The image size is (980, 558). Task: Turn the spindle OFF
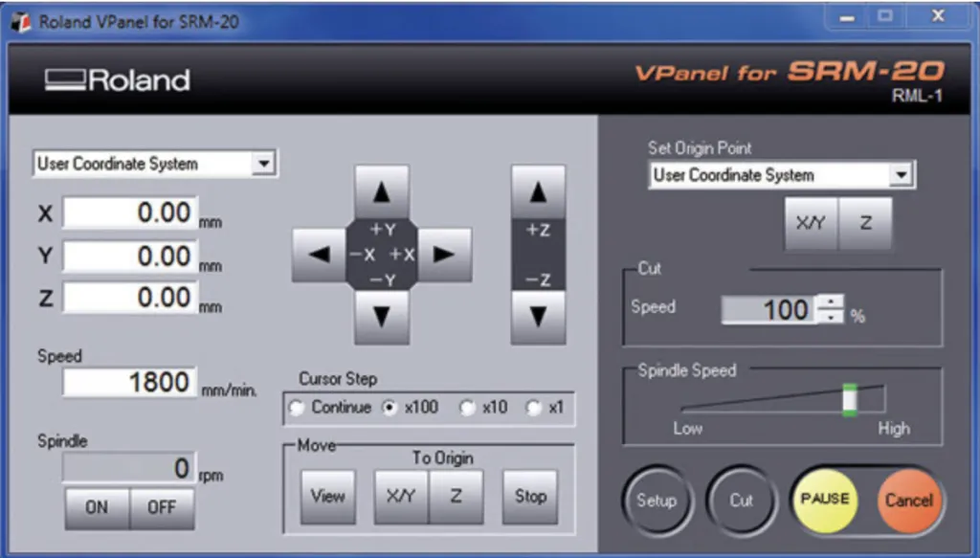click(162, 507)
